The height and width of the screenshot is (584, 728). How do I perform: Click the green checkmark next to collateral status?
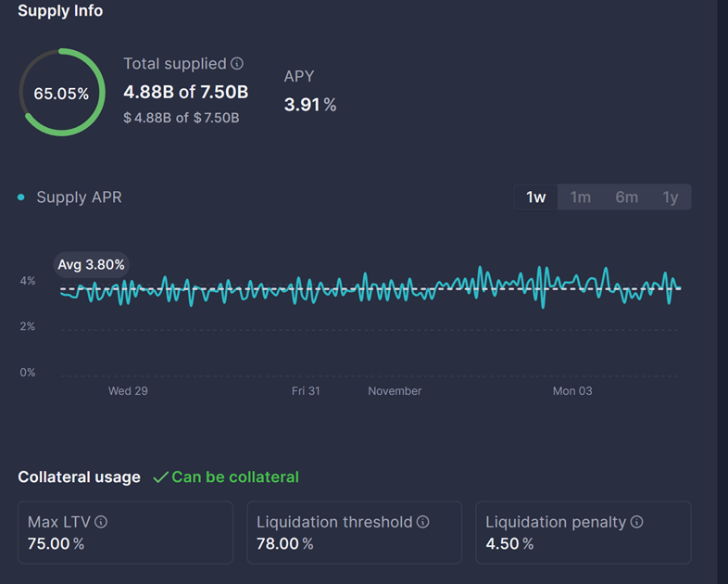[x=160, y=477]
